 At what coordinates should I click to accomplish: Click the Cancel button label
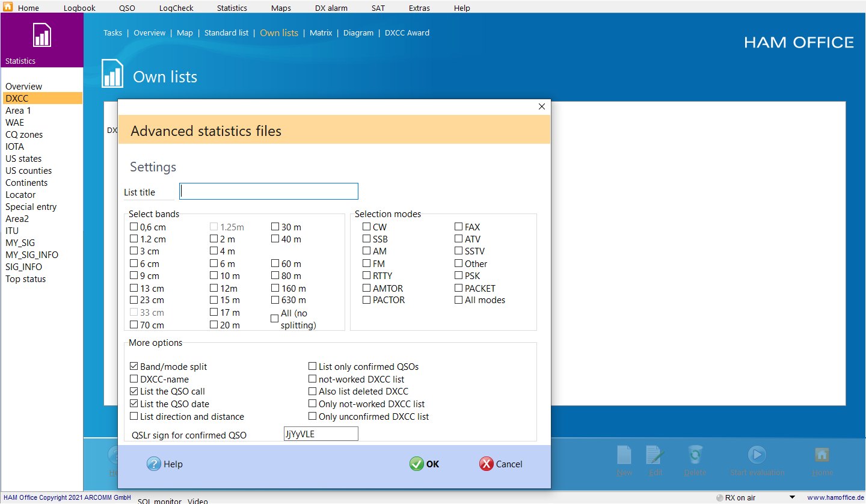point(509,464)
